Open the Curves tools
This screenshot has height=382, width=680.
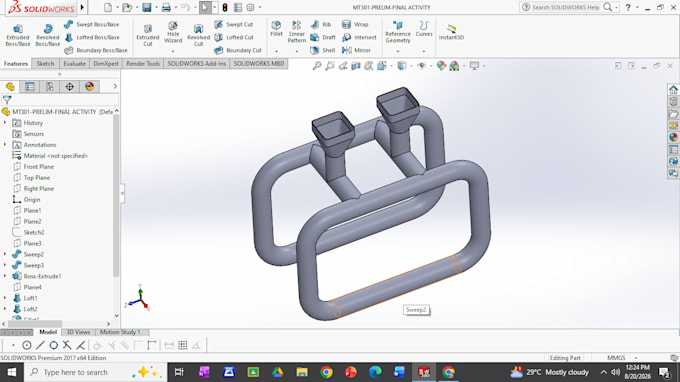(424, 29)
